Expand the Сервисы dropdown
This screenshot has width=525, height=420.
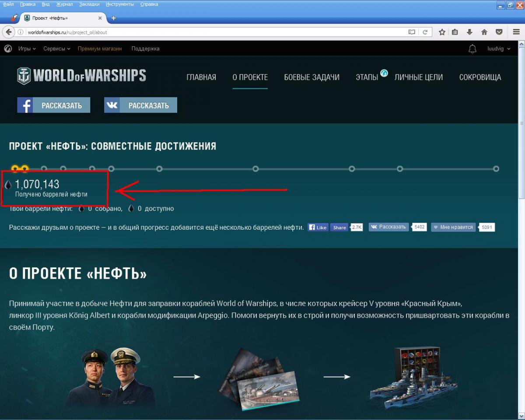coord(57,49)
